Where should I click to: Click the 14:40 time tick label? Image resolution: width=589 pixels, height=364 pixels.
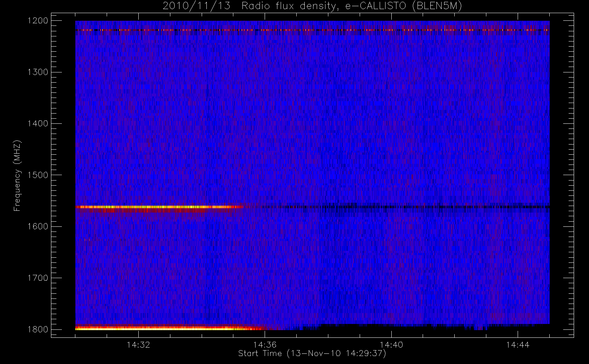tap(391, 345)
